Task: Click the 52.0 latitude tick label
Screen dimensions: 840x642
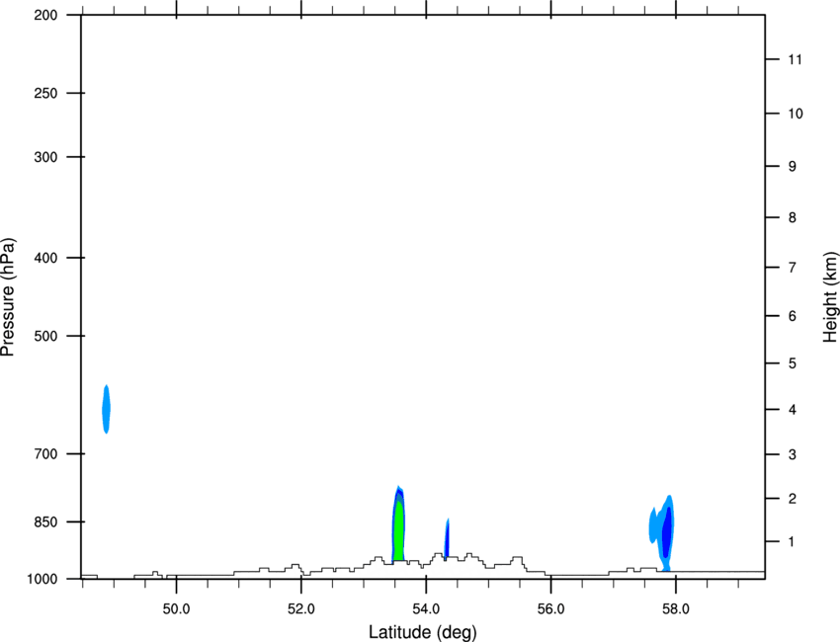Action: (301, 609)
